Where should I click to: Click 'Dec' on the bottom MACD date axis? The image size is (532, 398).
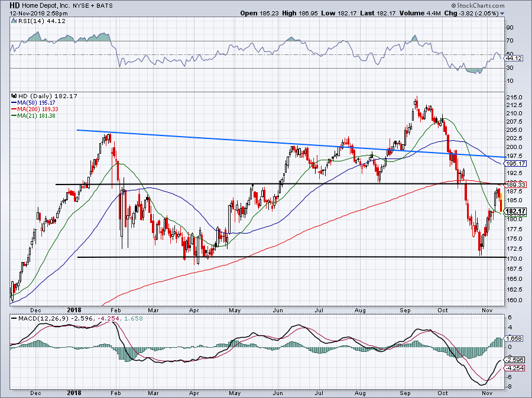(x=35, y=393)
